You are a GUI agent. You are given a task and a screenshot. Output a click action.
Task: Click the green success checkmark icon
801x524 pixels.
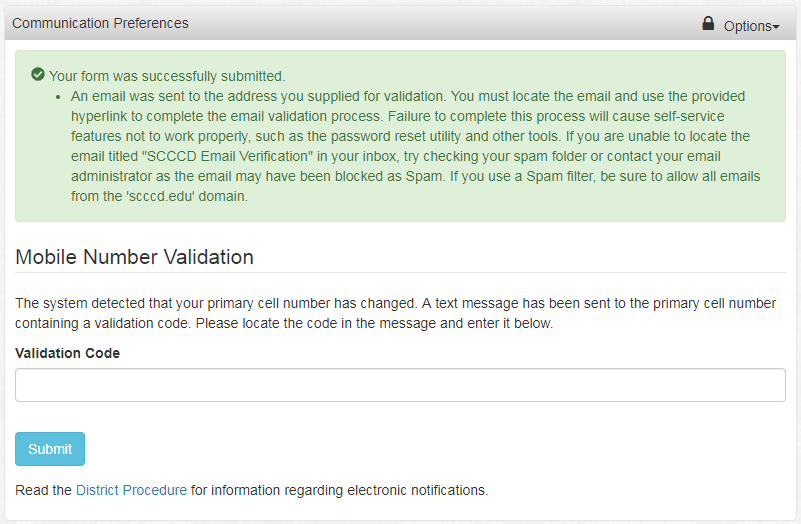click(x=38, y=75)
